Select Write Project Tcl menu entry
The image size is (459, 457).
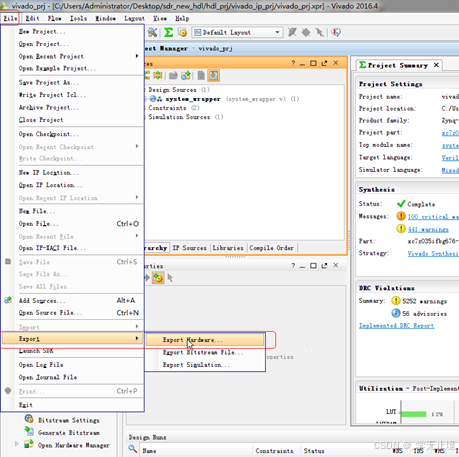pos(73,95)
